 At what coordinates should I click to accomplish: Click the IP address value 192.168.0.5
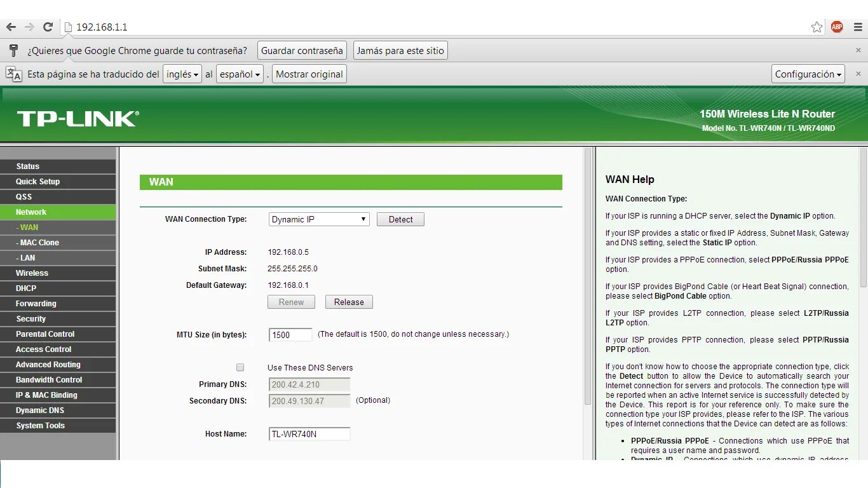tap(288, 252)
